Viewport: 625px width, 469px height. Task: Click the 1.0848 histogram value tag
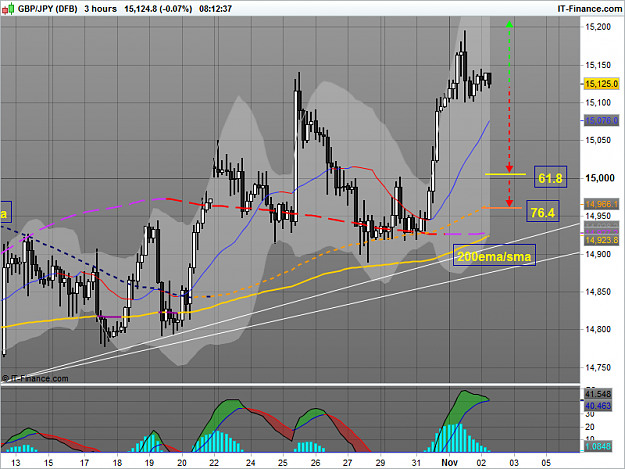point(598,446)
